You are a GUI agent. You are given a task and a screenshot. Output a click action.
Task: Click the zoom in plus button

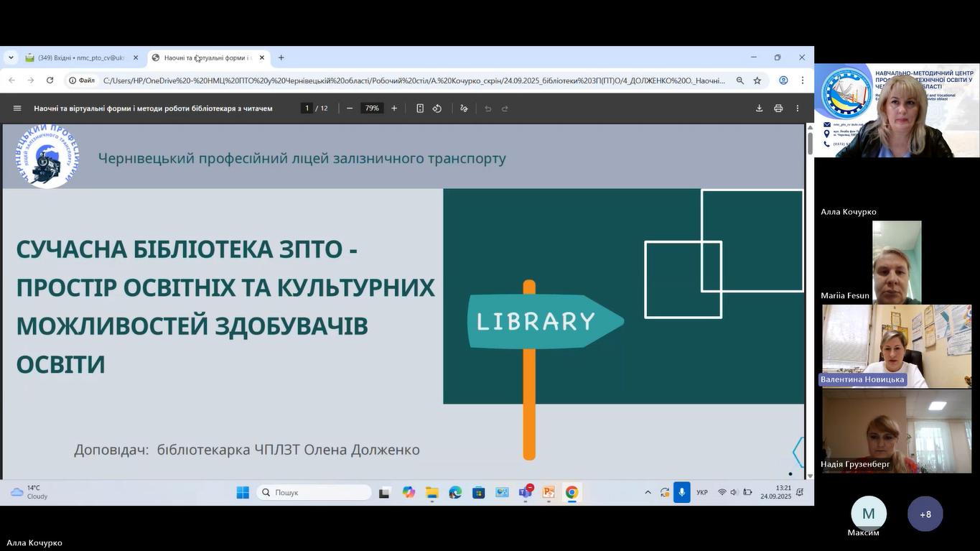pos(394,108)
